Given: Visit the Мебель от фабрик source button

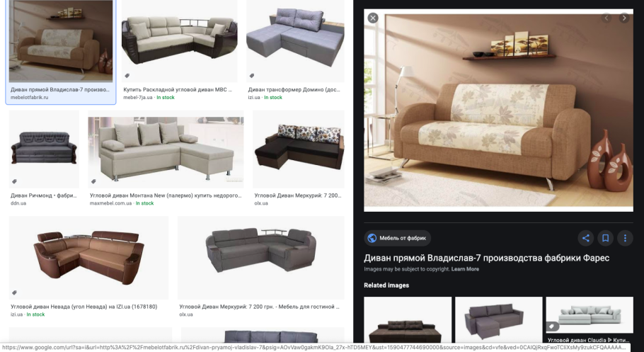Looking at the screenshot, I should click(397, 238).
